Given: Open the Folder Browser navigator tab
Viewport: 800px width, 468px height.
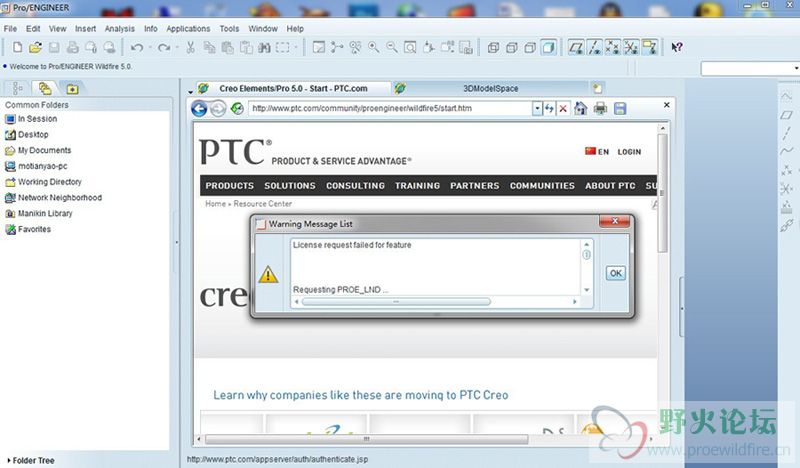Looking at the screenshot, I should (45, 88).
